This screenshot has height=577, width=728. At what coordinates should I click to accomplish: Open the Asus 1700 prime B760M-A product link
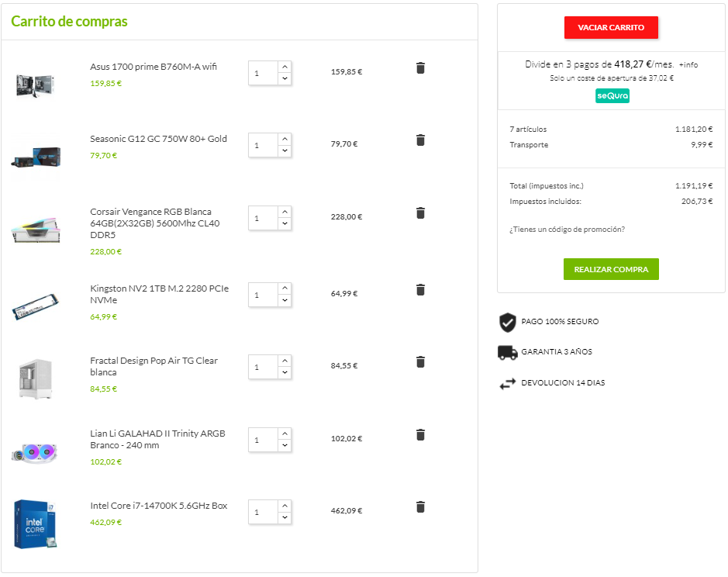coord(154,67)
